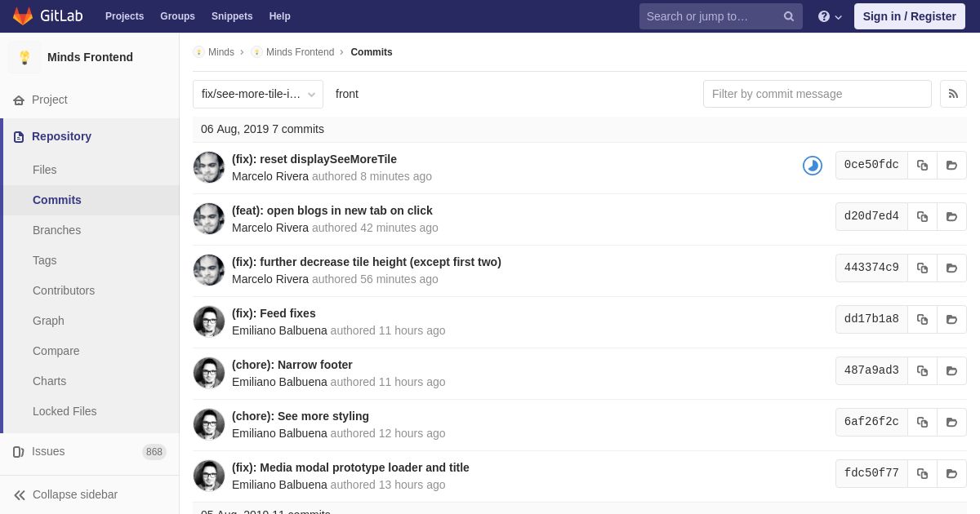Screen dimensions: 980x514
Task: Click the Minds Frontend lightbulb project avatar
Action: point(24,57)
